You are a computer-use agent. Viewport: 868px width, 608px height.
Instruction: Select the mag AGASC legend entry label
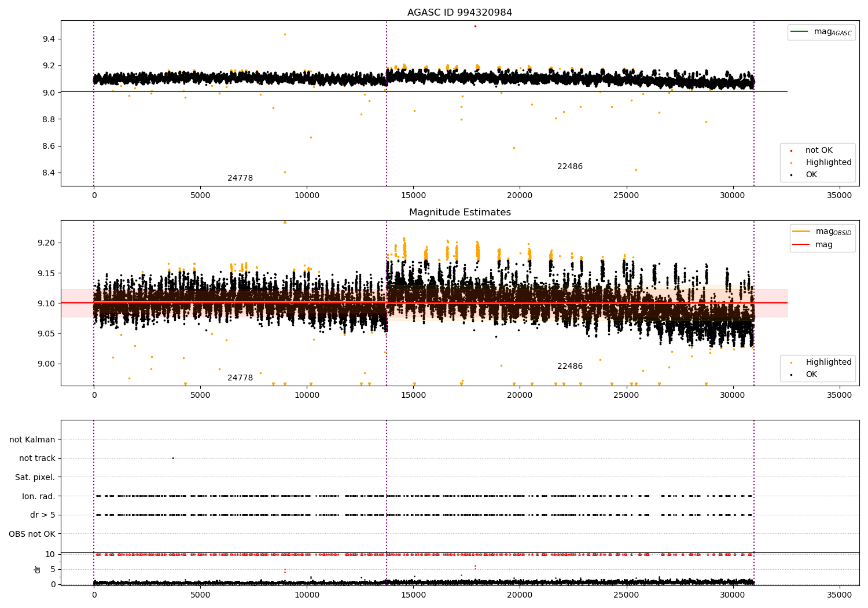pyautogui.click(x=833, y=32)
